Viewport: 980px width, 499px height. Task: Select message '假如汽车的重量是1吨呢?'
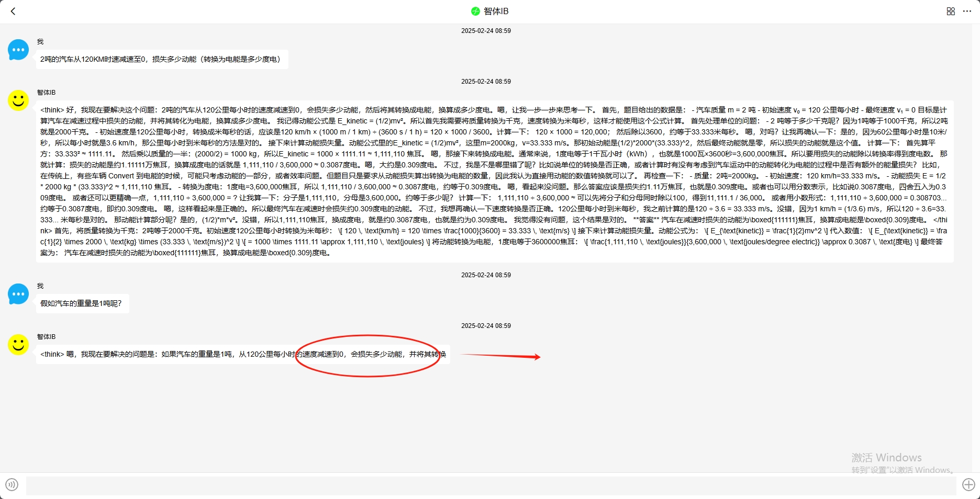pyautogui.click(x=82, y=303)
